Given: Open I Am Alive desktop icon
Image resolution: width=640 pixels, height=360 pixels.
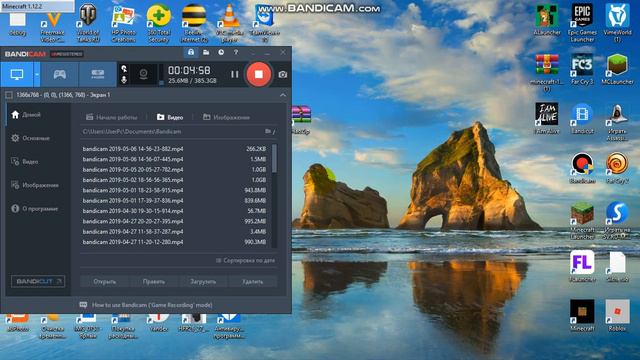Looking at the screenshot, I should pyautogui.click(x=547, y=119).
